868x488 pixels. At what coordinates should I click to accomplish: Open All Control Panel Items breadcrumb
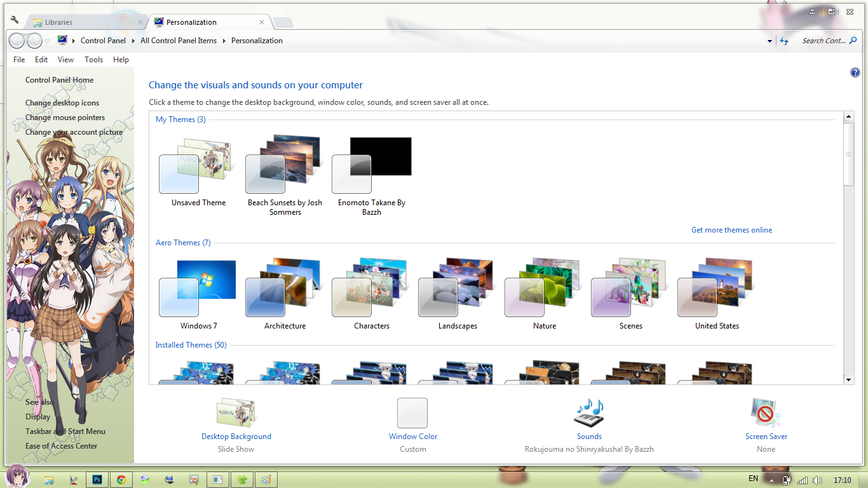click(179, 41)
